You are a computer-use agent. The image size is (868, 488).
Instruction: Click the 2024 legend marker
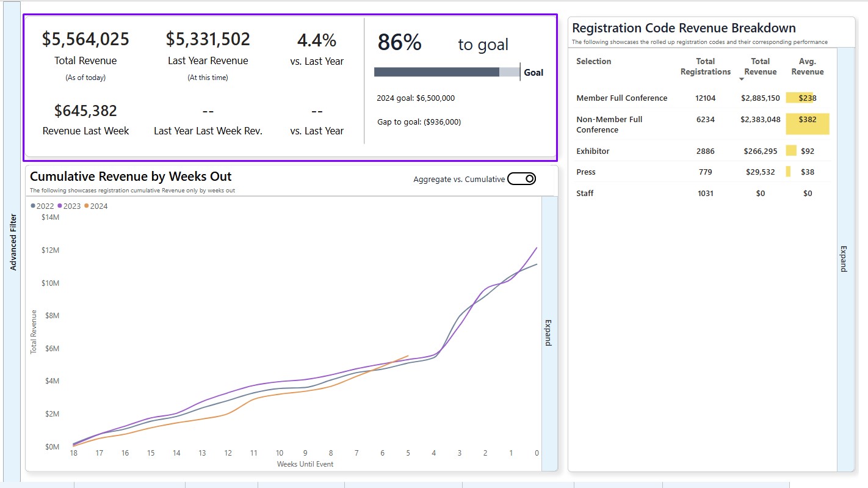coord(87,206)
